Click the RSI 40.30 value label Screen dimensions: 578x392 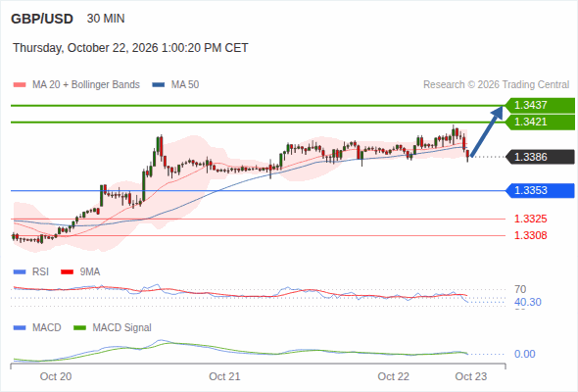(x=528, y=303)
